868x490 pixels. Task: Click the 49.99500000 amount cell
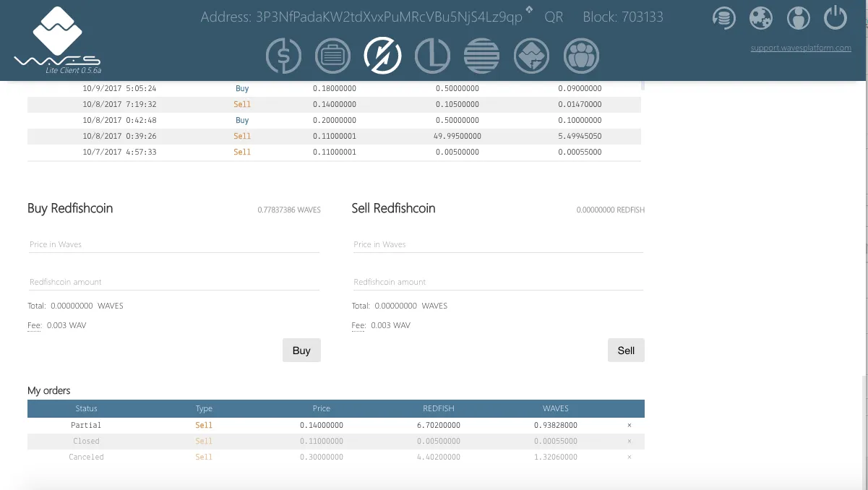click(457, 136)
